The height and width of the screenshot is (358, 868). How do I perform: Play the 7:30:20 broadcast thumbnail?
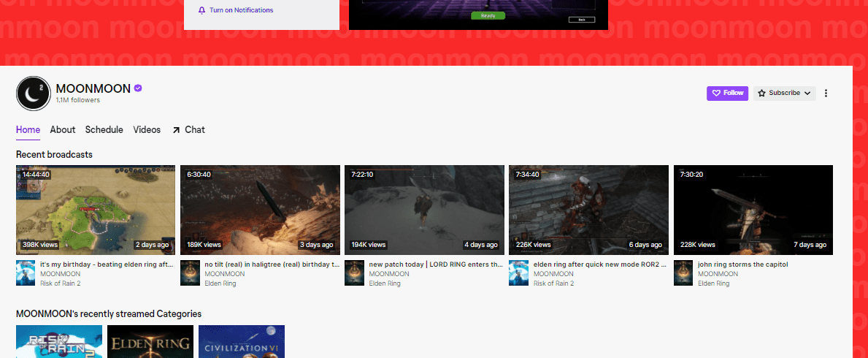tap(753, 210)
